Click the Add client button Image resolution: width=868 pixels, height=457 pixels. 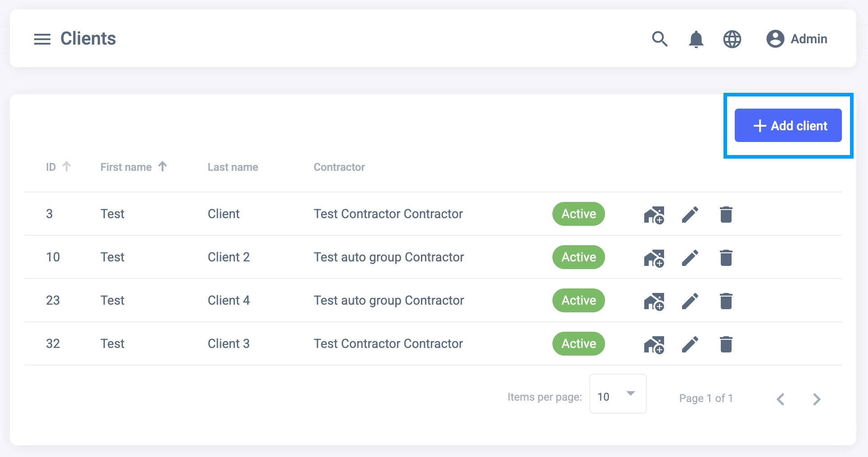[x=788, y=126]
